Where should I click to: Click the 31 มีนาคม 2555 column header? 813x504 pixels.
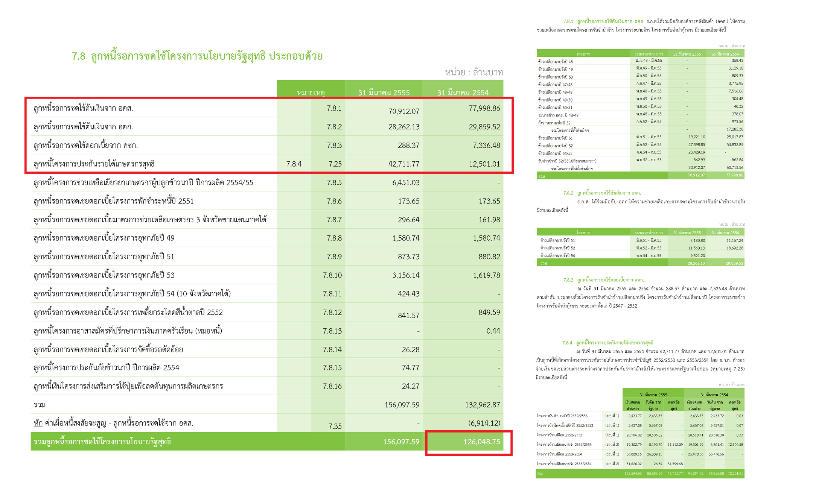click(384, 93)
